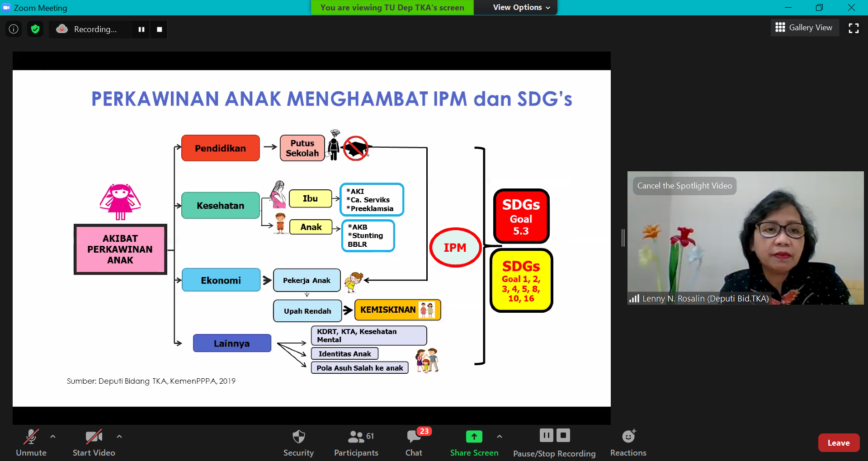Open the Participants panel
Image resolution: width=868 pixels, height=461 pixels.
356,442
